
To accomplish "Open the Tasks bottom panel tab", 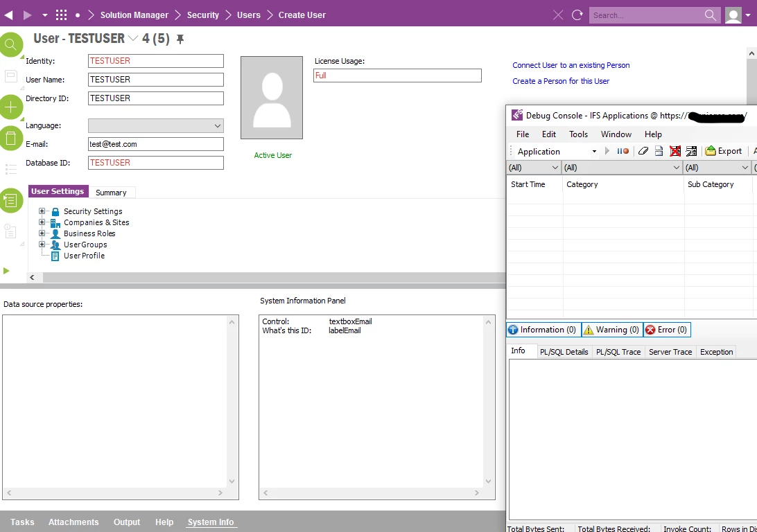I will coord(22,522).
